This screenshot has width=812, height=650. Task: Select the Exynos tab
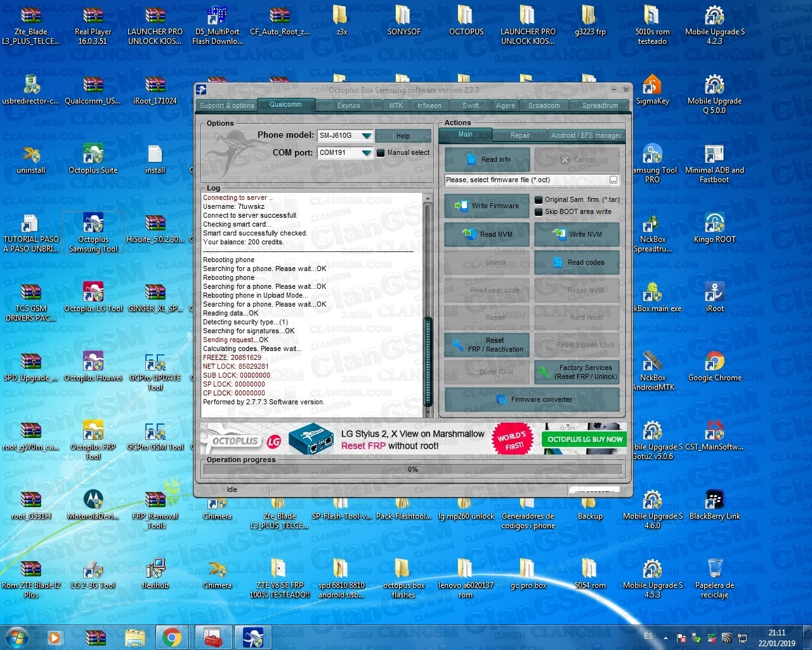coord(348,105)
